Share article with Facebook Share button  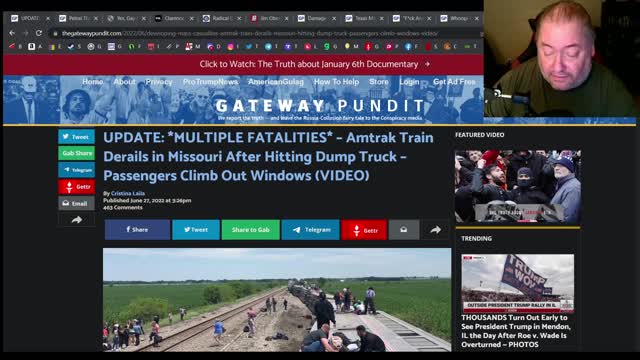point(137,230)
